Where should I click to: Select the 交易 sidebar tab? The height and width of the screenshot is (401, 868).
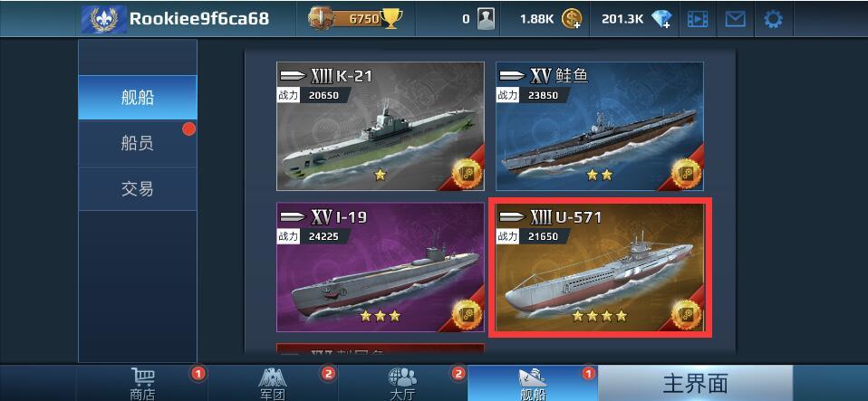tap(138, 189)
